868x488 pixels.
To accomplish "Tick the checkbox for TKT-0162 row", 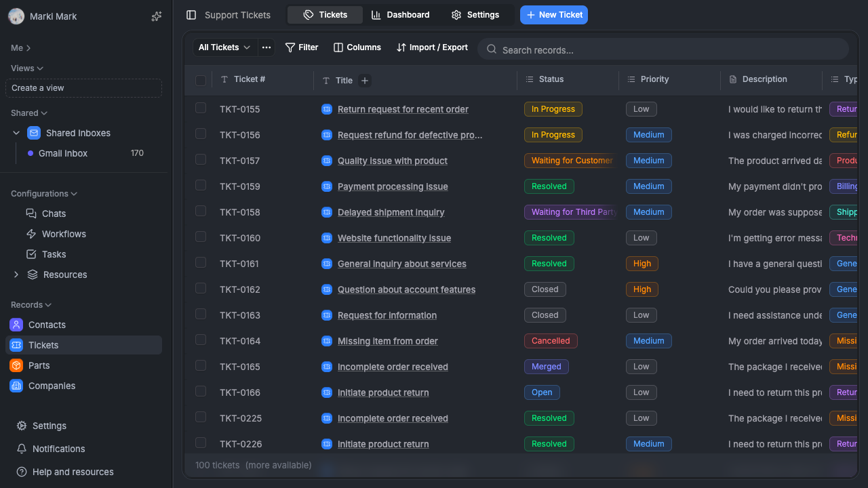I will (x=201, y=288).
